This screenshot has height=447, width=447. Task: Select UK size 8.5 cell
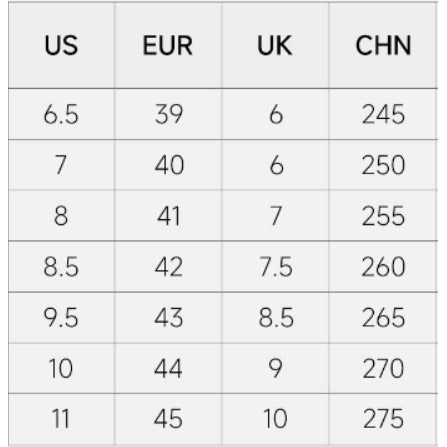pos(275,318)
